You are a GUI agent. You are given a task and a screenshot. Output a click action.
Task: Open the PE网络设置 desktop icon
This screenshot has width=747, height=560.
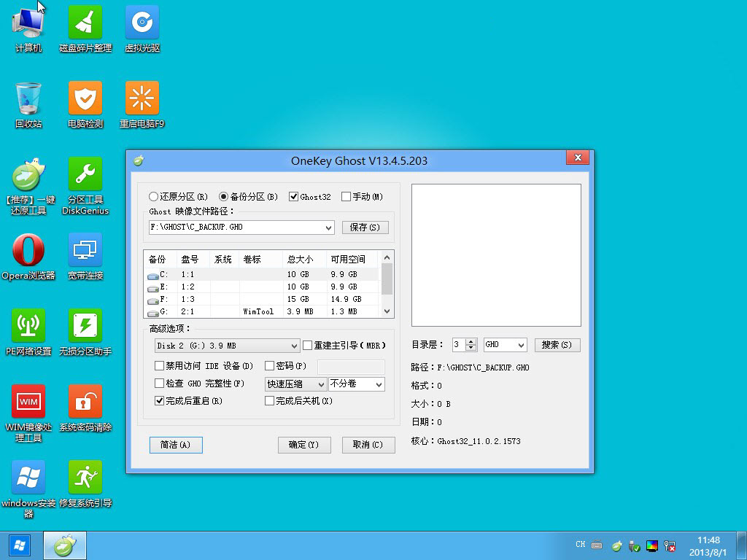click(28, 332)
